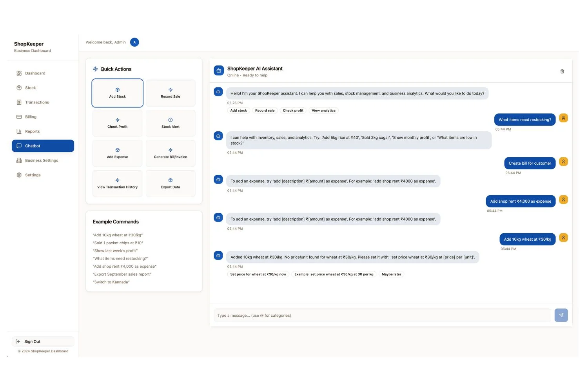Viewport: 588px width, 392px height.
Task: Click the trash icon to clear chat
Action: (x=562, y=71)
